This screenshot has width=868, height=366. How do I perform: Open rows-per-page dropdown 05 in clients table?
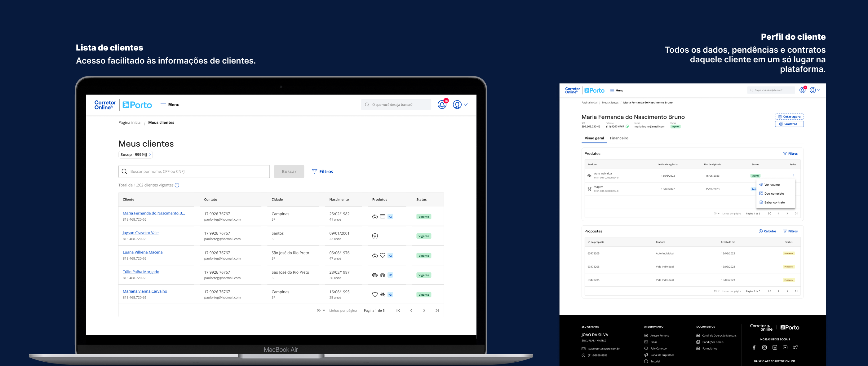point(321,311)
